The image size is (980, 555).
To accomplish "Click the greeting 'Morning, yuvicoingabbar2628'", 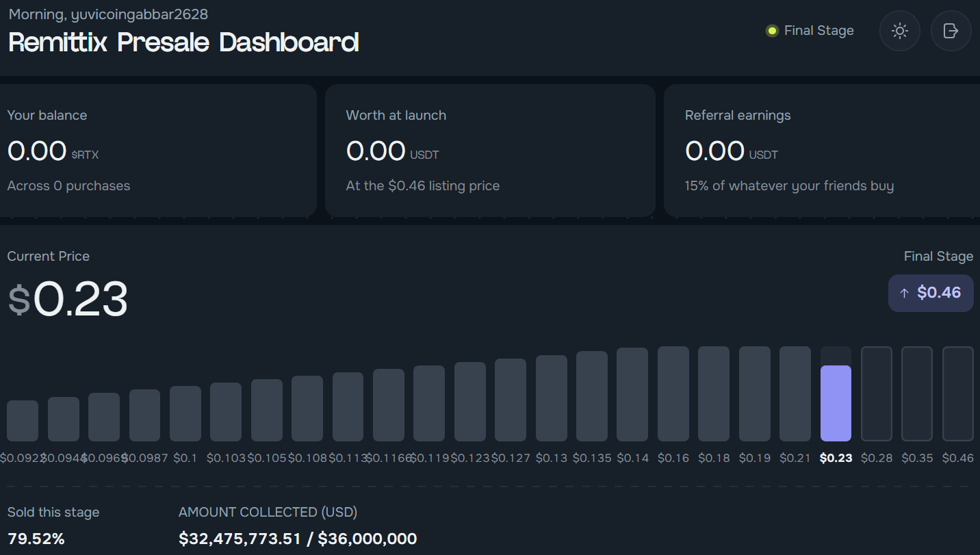I will [x=108, y=14].
